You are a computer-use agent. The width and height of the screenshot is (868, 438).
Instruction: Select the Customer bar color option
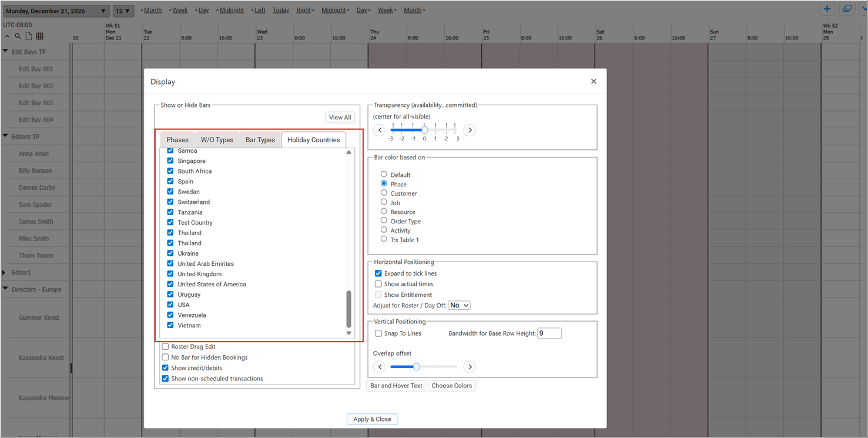click(x=384, y=193)
